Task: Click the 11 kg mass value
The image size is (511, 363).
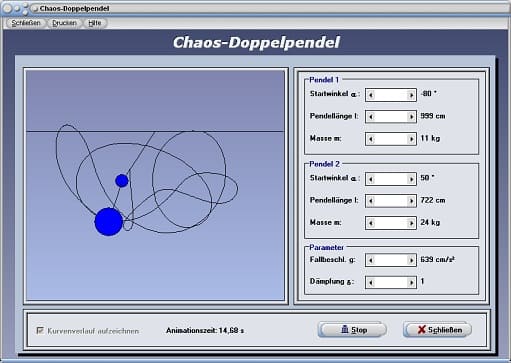Action: 430,138
